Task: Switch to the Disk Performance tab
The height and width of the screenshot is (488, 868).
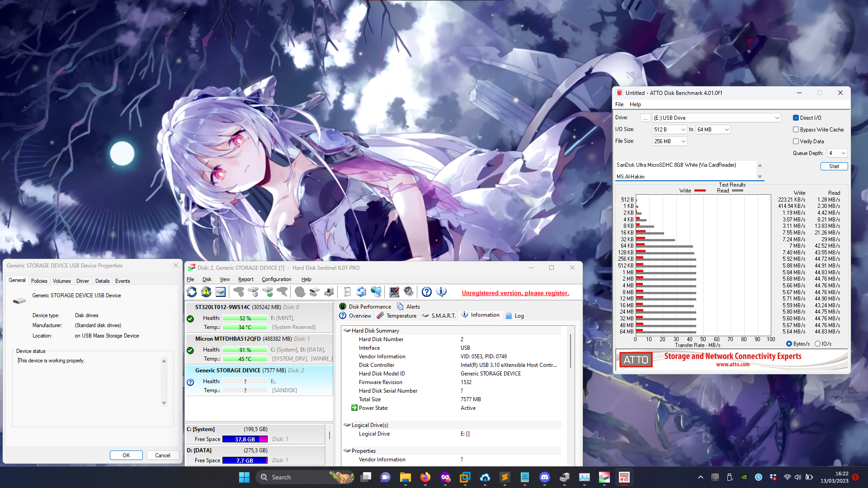Action: [x=365, y=307]
